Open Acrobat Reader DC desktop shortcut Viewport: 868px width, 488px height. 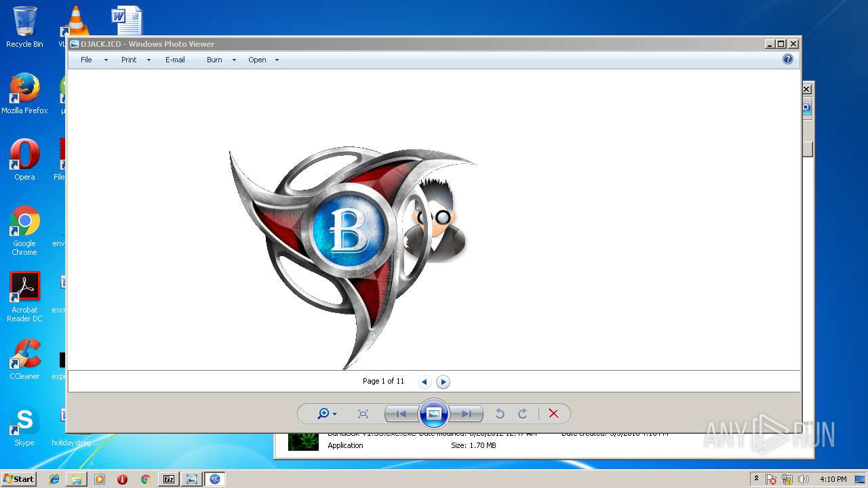point(24,297)
